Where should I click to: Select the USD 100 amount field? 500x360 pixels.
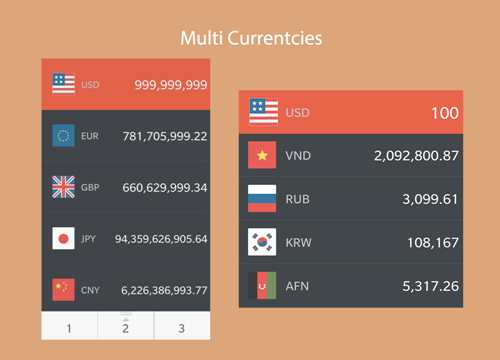coord(445,113)
